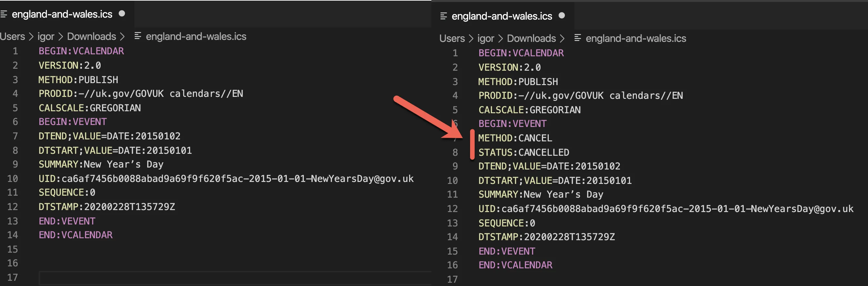Click DTSTART;VALUE=DATE:20150101 in right editor
Image resolution: width=868 pixels, height=286 pixels.
(x=555, y=181)
